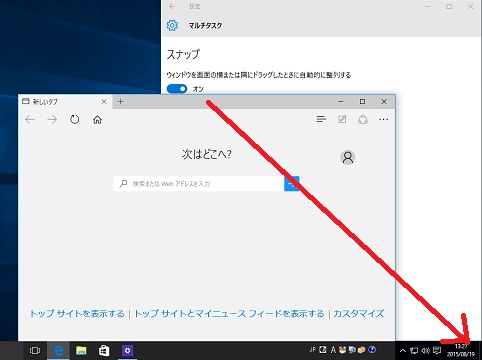Show hidden system tray icons

(x=403, y=351)
